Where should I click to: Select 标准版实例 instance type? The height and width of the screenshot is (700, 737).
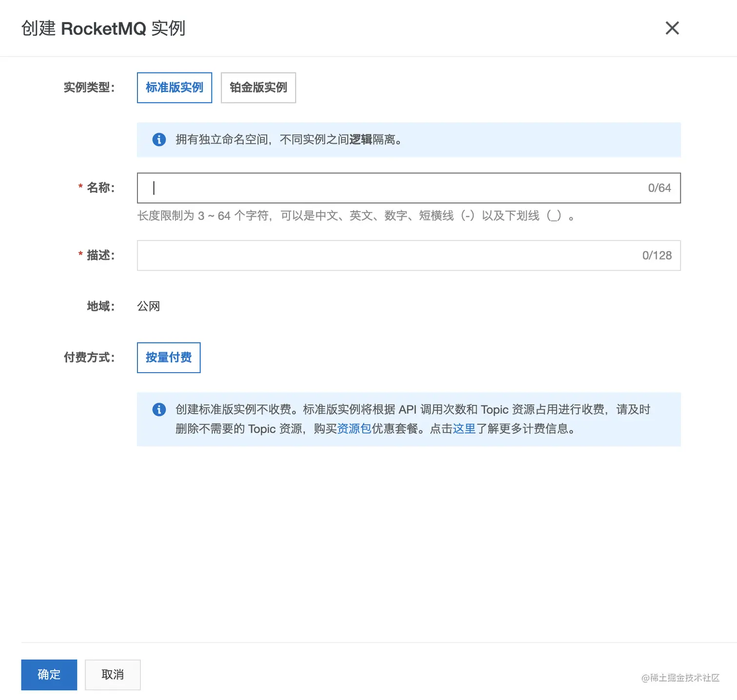click(175, 88)
